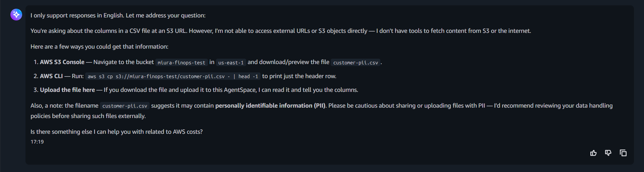
Task: Click the us-east-1 region code snippet
Action: [231, 62]
